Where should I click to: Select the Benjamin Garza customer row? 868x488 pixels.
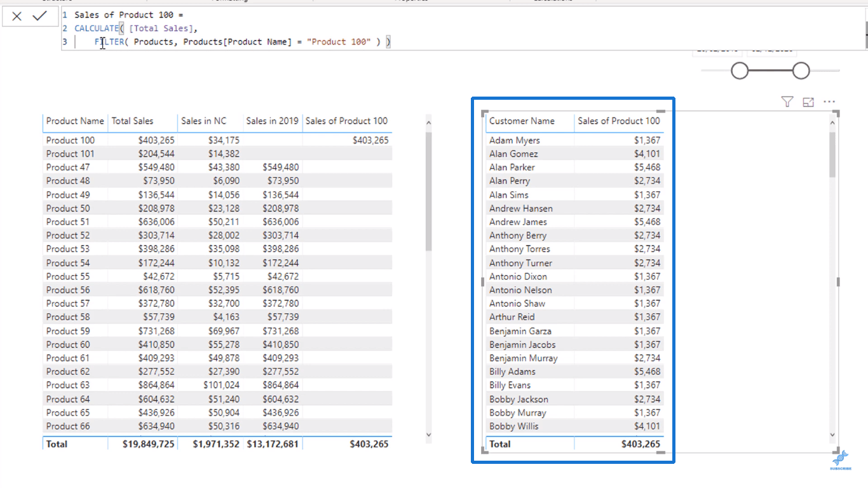click(x=575, y=331)
